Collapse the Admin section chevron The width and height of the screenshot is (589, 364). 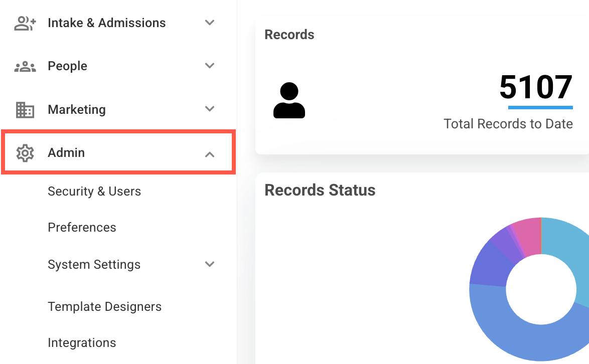[210, 154]
